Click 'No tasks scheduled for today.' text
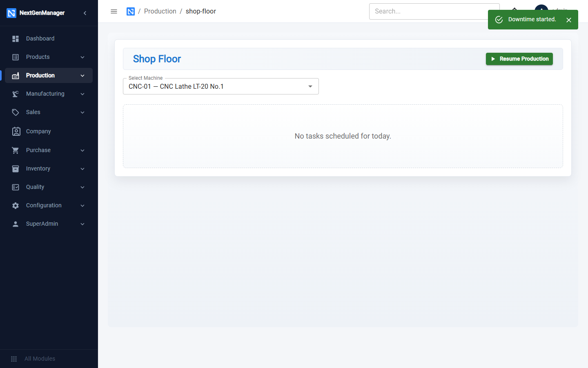The width and height of the screenshot is (588, 368). tap(343, 136)
